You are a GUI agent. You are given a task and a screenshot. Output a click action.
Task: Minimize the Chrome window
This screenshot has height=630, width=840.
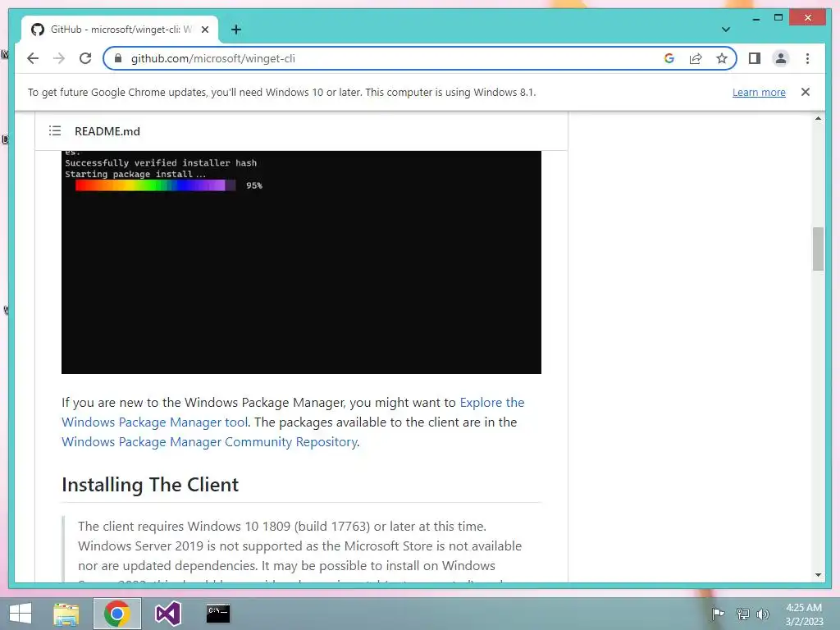pos(756,18)
